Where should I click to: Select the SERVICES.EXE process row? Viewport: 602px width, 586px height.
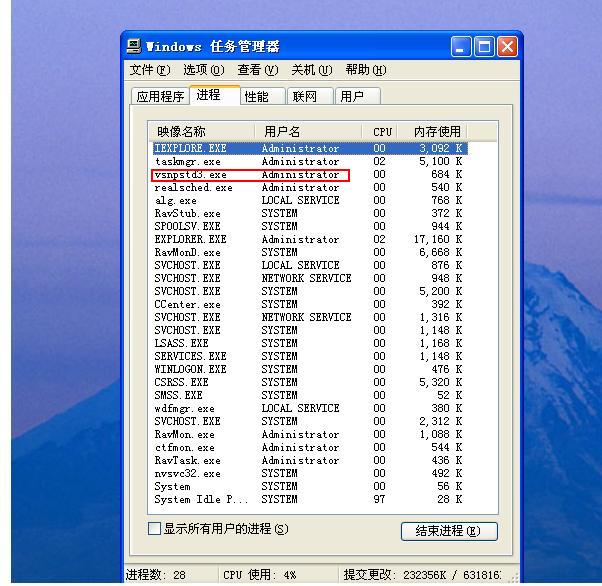tap(310, 356)
